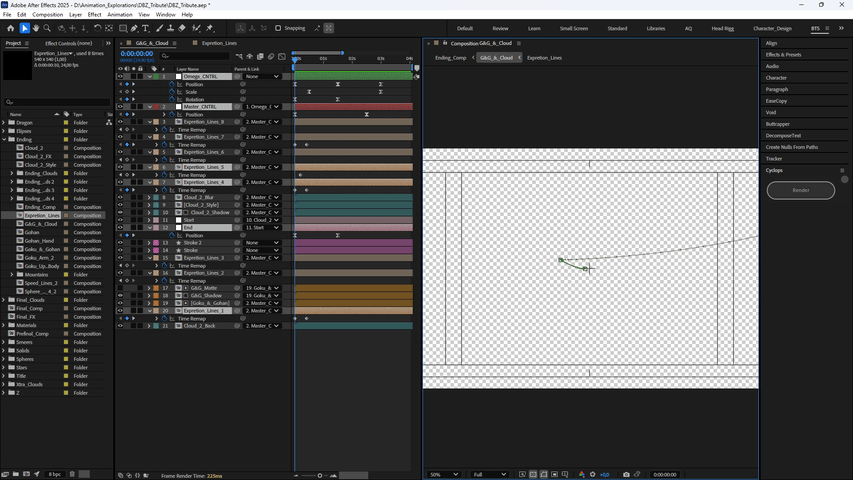
Task: Select the Eraser tool
Action: click(x=182, y=28)
